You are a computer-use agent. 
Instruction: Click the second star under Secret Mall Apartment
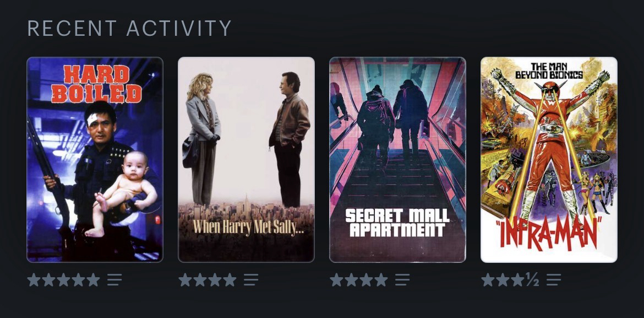(352, 280)
